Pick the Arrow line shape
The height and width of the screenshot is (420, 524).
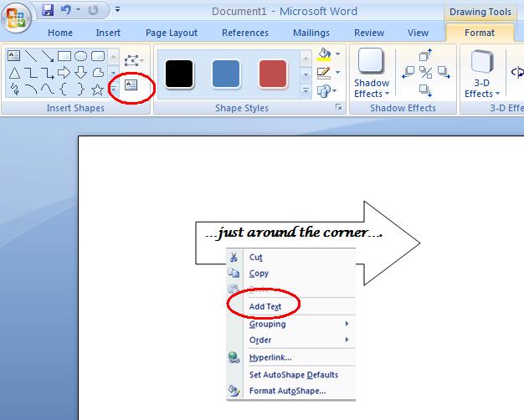[48, 56]
